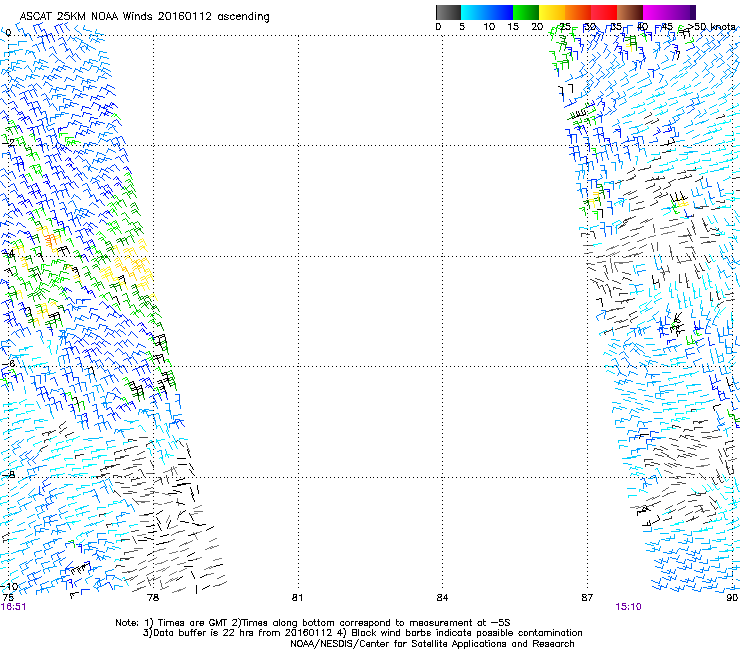Click the yellow 20-25 knots color band
The image size is (740, 650).
point(552,12)
